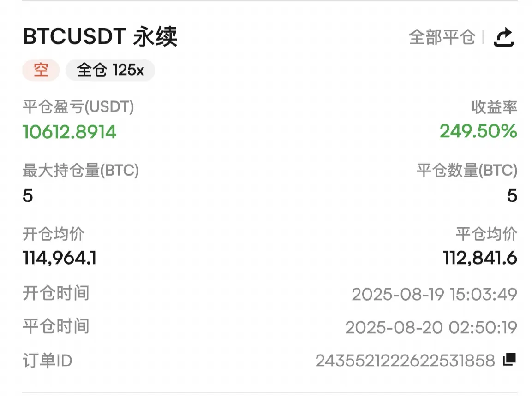
Task: Select the 开仓均价 label
Action: point(53,234)
